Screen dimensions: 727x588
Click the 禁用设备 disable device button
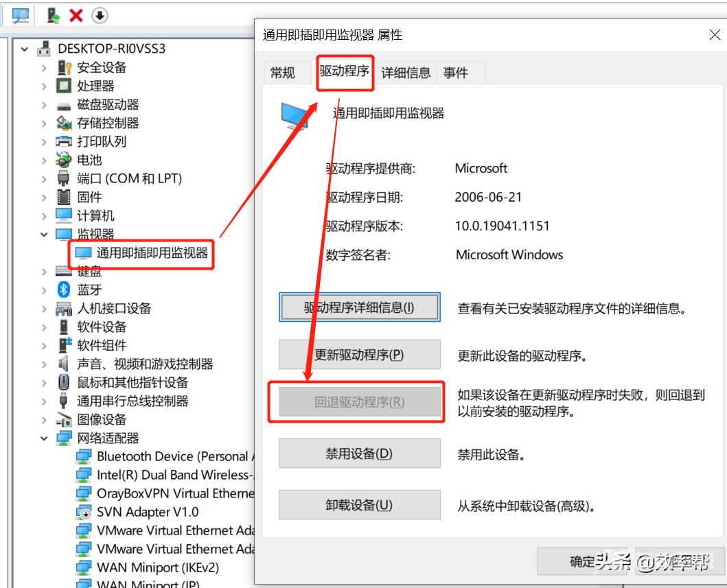click(359, 453)
